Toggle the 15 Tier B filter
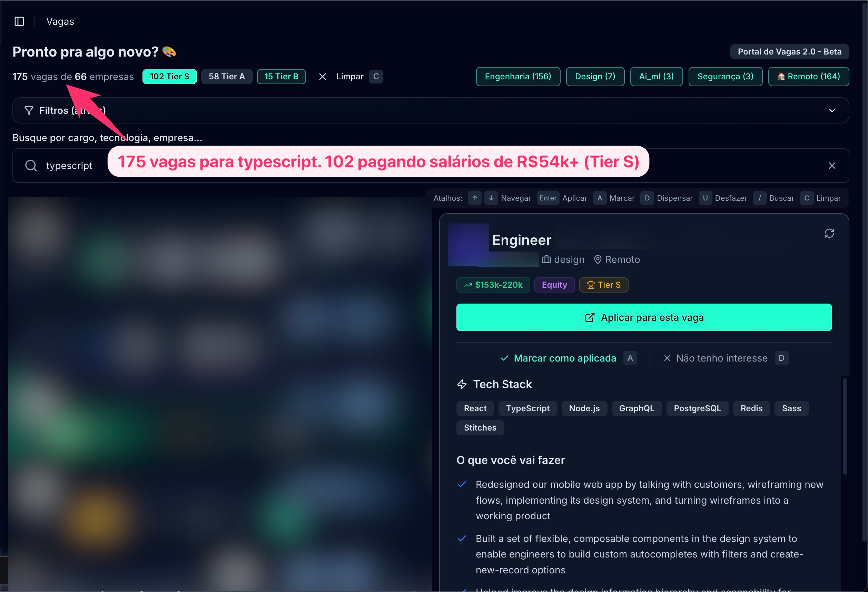This screenshot has height=592, width=868. 281,77
